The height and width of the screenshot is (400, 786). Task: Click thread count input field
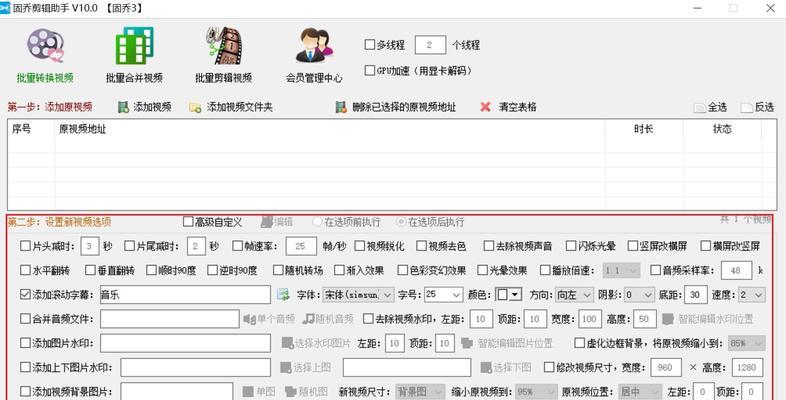tap(430, 45)
